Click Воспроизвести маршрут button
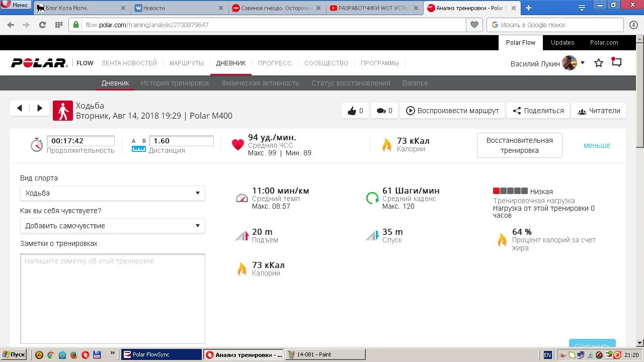 pos(452,111)
